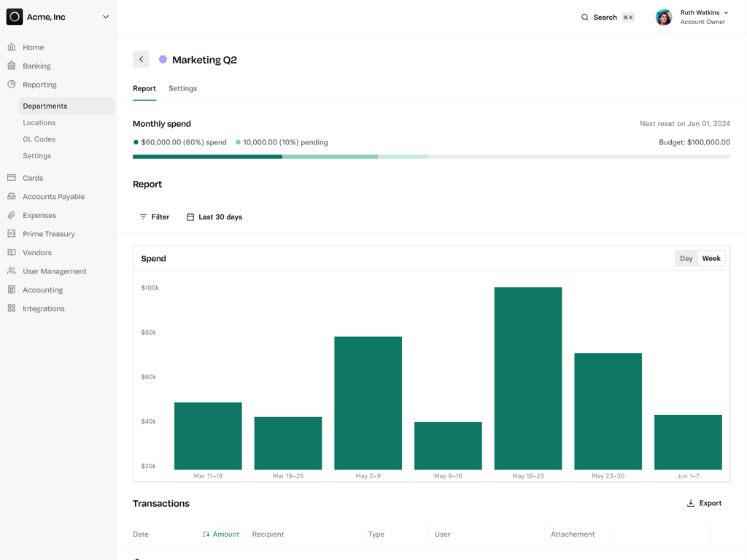Open Settings under Reporting in sidebar
The image size is (747, 560).
coord(36,156)
